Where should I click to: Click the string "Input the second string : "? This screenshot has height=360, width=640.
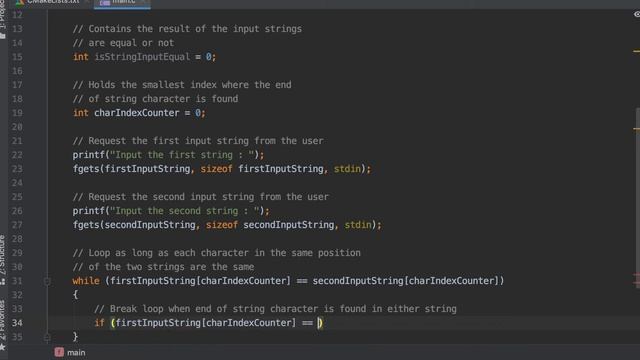tap(185, 211)
